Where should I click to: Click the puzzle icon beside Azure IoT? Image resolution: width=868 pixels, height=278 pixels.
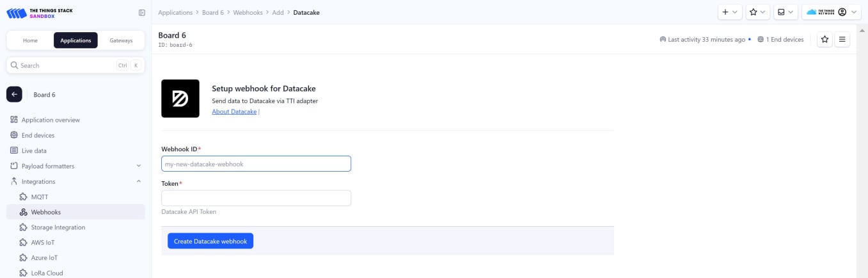coord(24,258)
